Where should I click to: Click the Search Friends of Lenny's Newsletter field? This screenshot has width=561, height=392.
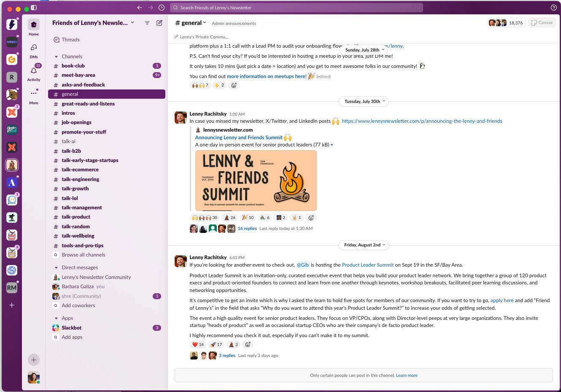pyautogui.click(x=296, y=8)
